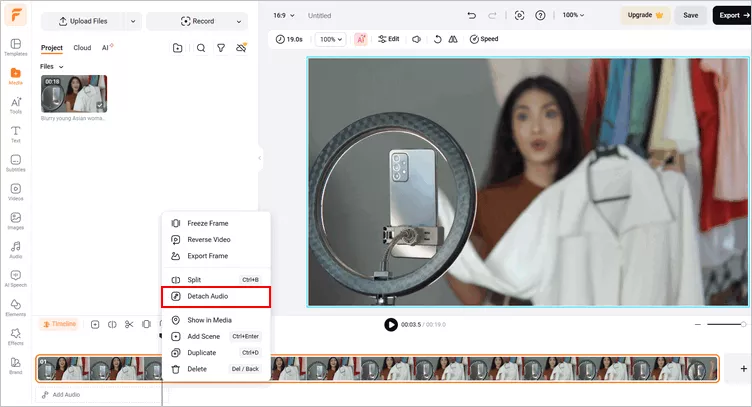The image size is (752, 407).
Task: Click the rotate icon
Action: click(x=437, y=39)
